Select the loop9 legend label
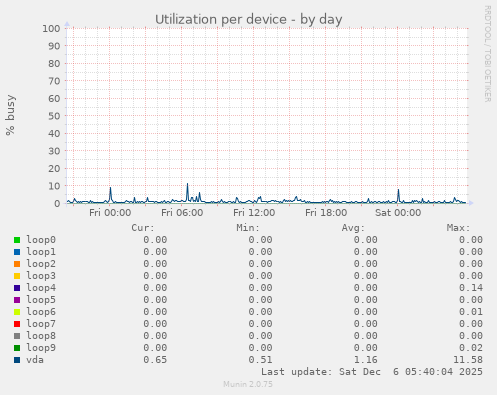Image resolution: width=497 pixels, height=395 pixels. 41,348
